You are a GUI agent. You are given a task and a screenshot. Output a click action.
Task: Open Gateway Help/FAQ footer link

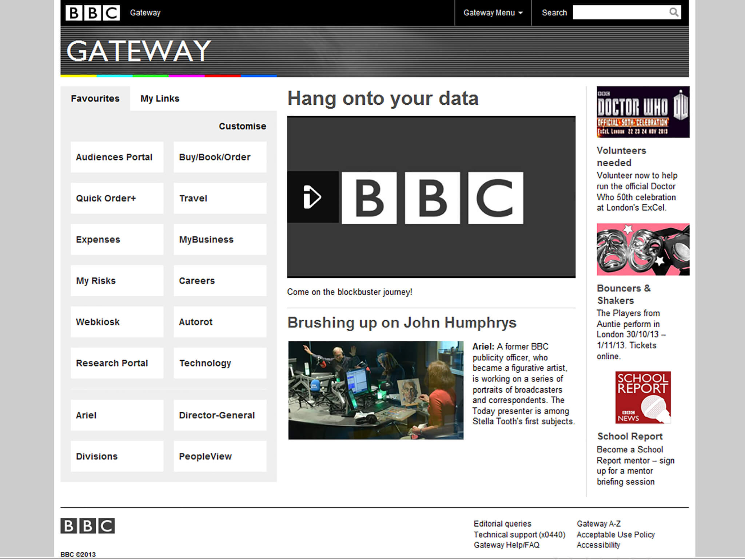[506, 545]
